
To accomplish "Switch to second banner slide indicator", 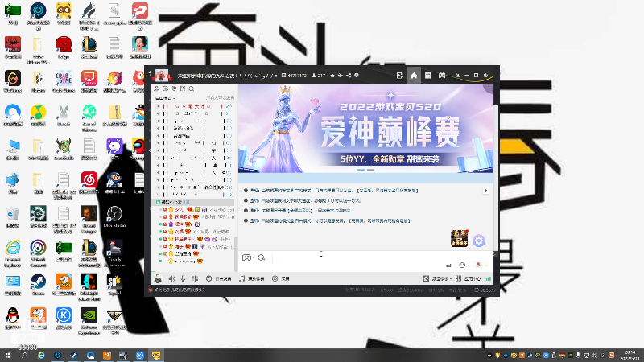I will (370, 170).
